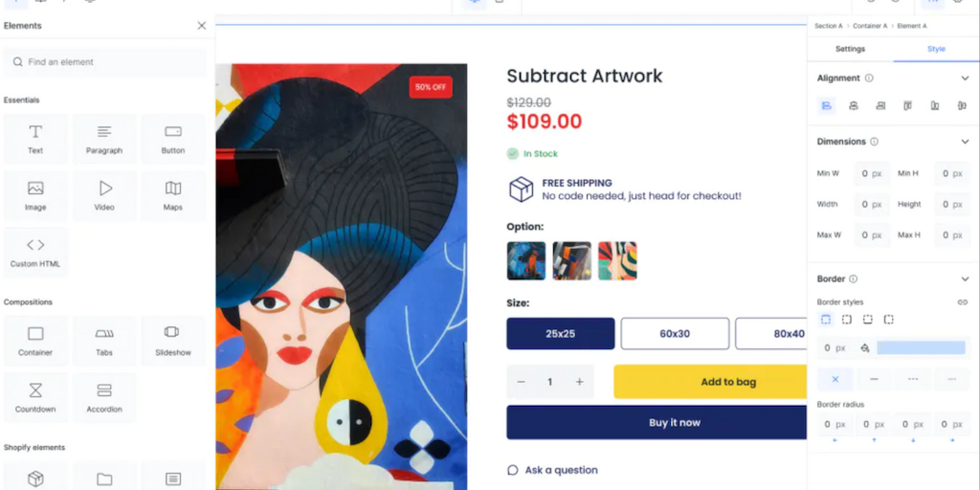Viewport: 980px width, 490px height.
Task: Collapse the Dimensions section
Action: pyautogui.click(x=964, y=142)
